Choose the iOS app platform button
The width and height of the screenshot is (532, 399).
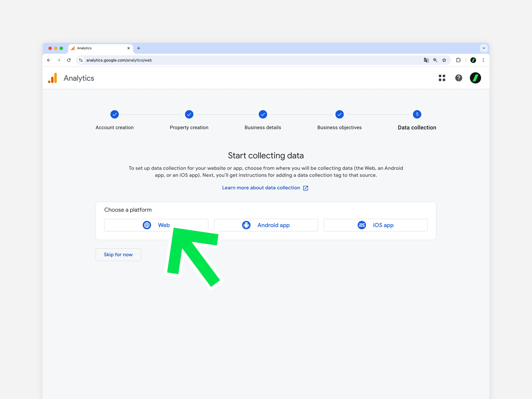pyautogui.click(x=375, y=225)
